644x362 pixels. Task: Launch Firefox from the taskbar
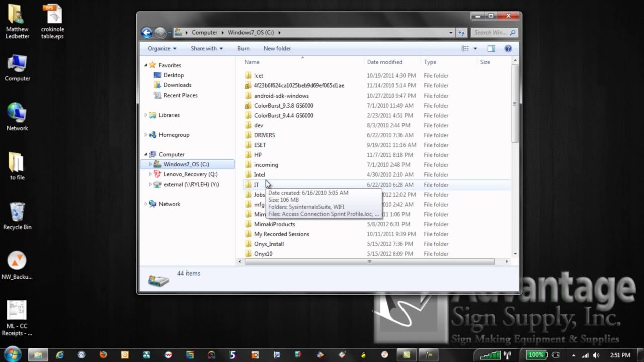pyautogui.click(x=103, y=355)
